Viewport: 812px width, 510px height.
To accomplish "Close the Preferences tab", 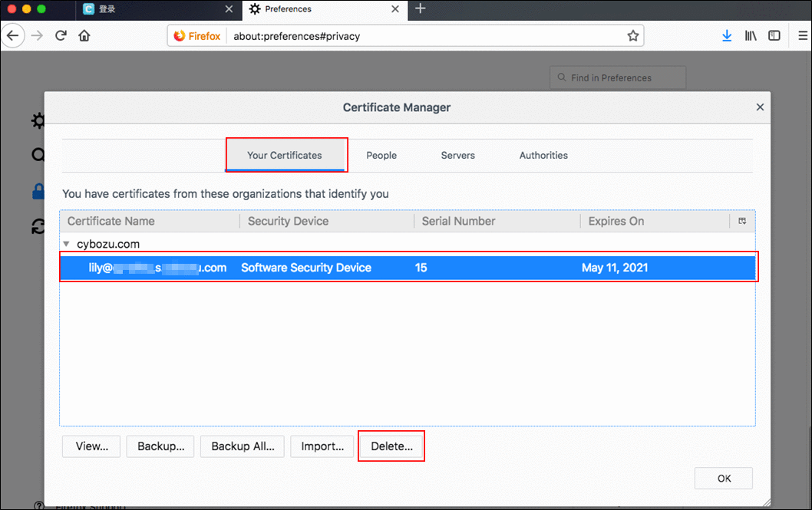I will point(395,9).
